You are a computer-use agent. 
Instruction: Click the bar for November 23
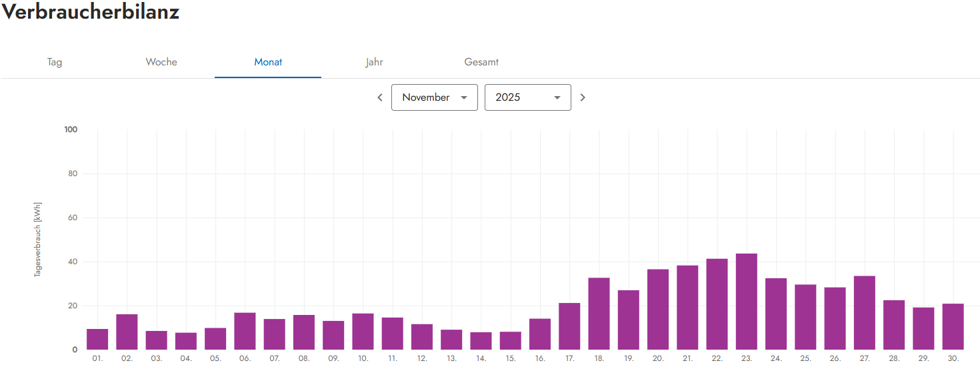pos(746,302)
